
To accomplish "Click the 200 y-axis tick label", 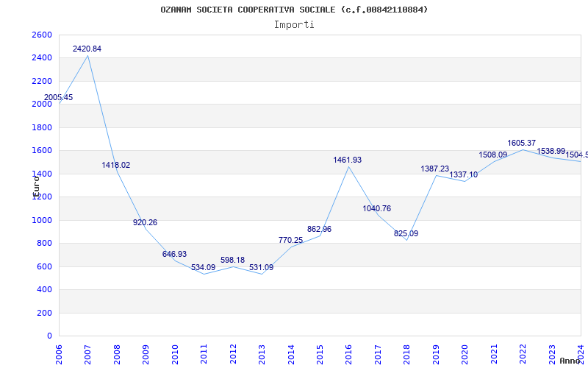I will click(x=44, y=313).
